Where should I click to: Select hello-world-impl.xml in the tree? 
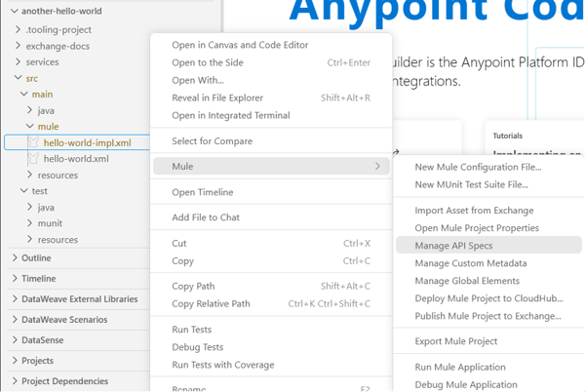pos(87,142)
